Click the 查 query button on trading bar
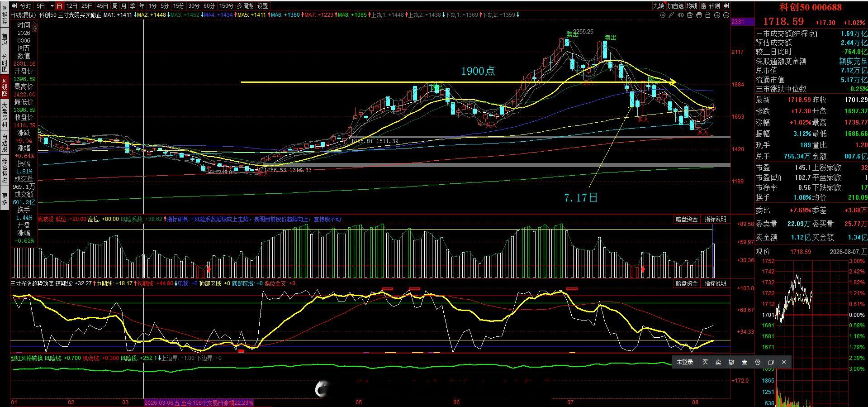 pos(745,362)
